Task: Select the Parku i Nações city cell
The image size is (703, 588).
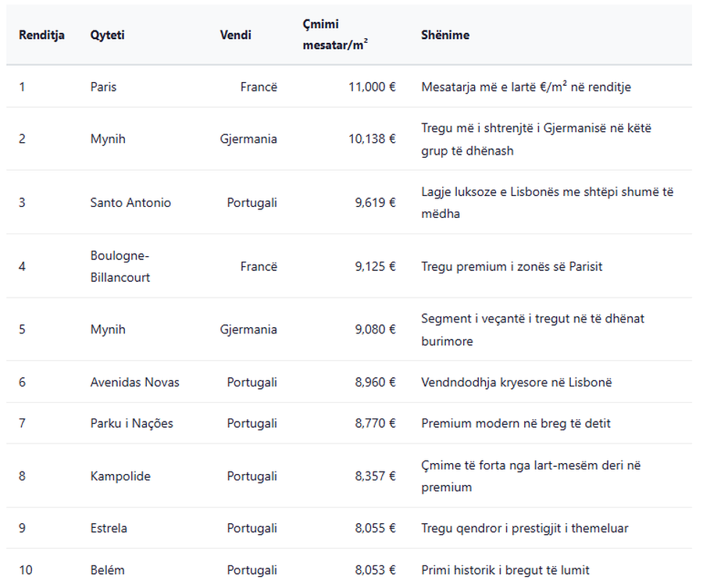Action: click(131, 423)
